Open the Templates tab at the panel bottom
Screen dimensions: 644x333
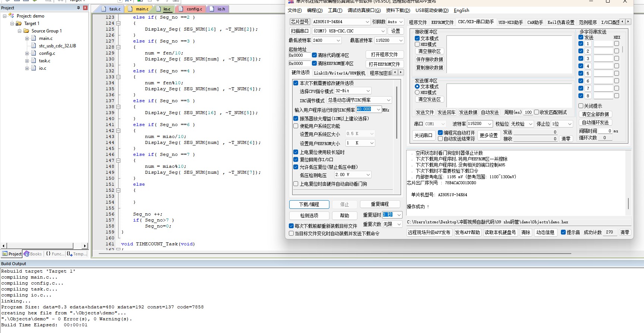point(76,254)
